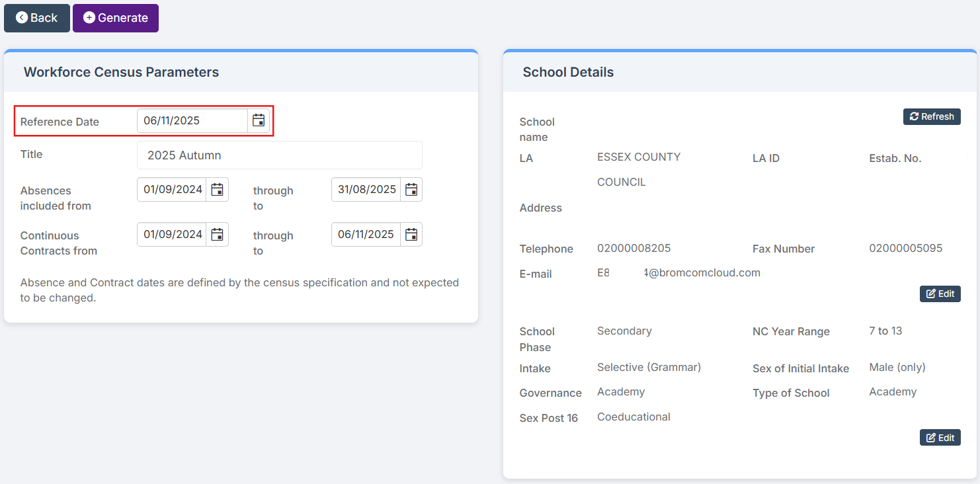The width and height of the screenshot is (980, 484).
Task: Select the Absences through to field showing 31/08/2025
Action: [366, 190]
